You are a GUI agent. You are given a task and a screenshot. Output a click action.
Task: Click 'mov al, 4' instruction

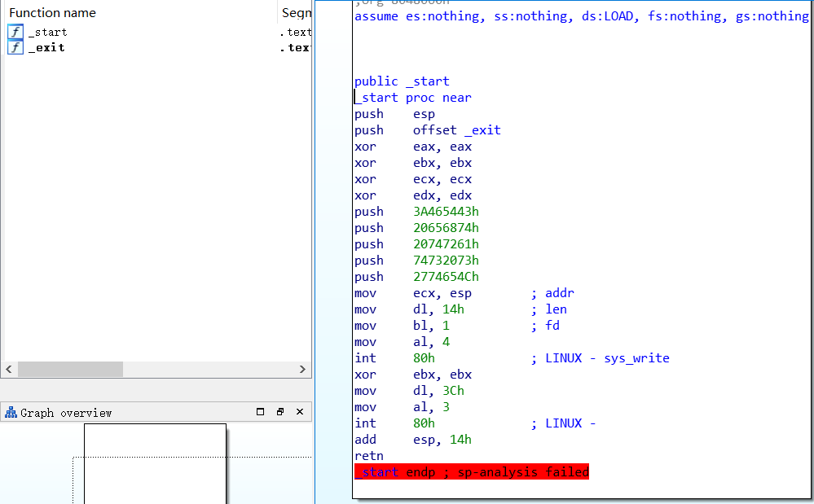(402, 342)
